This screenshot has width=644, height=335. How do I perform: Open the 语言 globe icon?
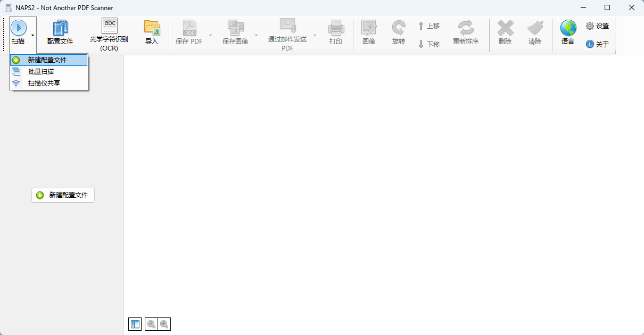[x=568, y=28]
